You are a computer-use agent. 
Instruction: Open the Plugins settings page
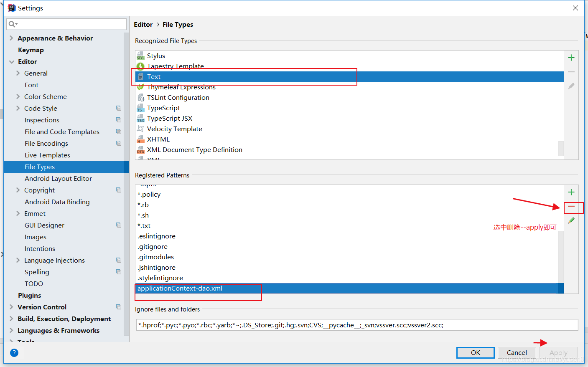pyautogui.click(x=30, y=295)
